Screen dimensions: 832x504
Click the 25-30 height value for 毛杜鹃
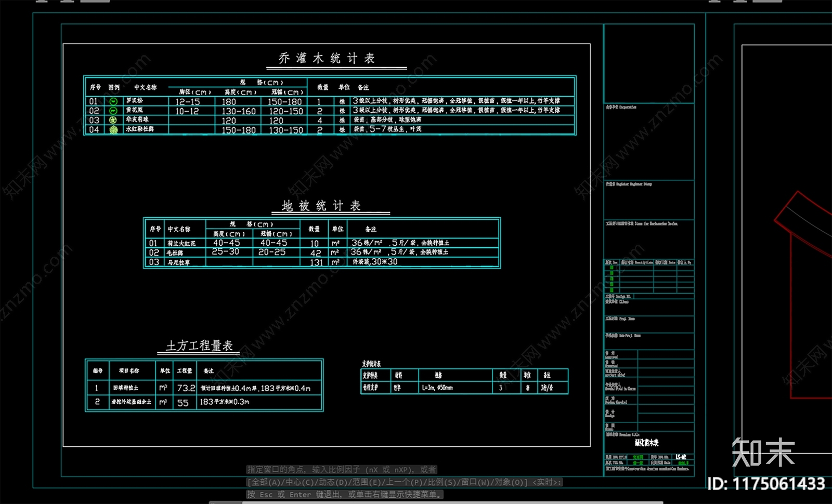225,251
